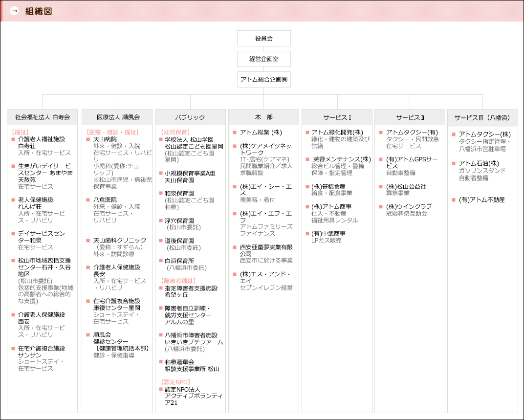
Task: Click (株)ウインクラブ entry
Action: 409,207
